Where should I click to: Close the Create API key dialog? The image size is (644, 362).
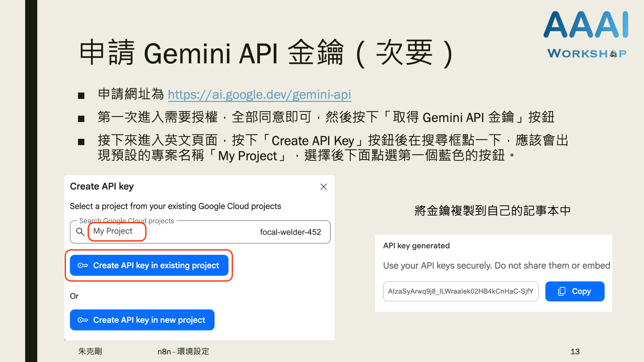point(323,187)
